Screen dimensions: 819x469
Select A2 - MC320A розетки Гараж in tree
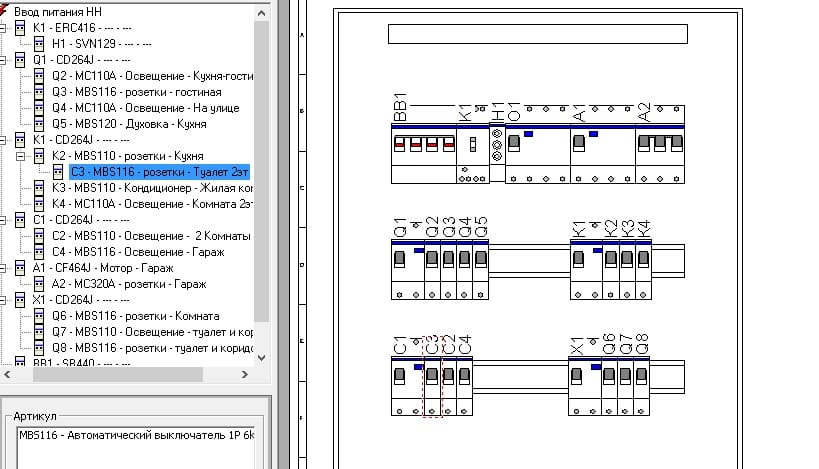pos(129,284)
